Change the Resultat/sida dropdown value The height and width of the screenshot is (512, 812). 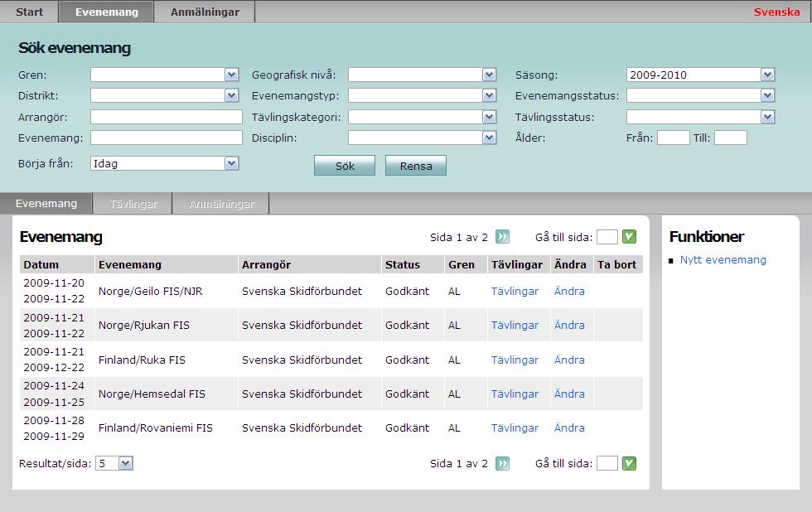click(114, 463)
